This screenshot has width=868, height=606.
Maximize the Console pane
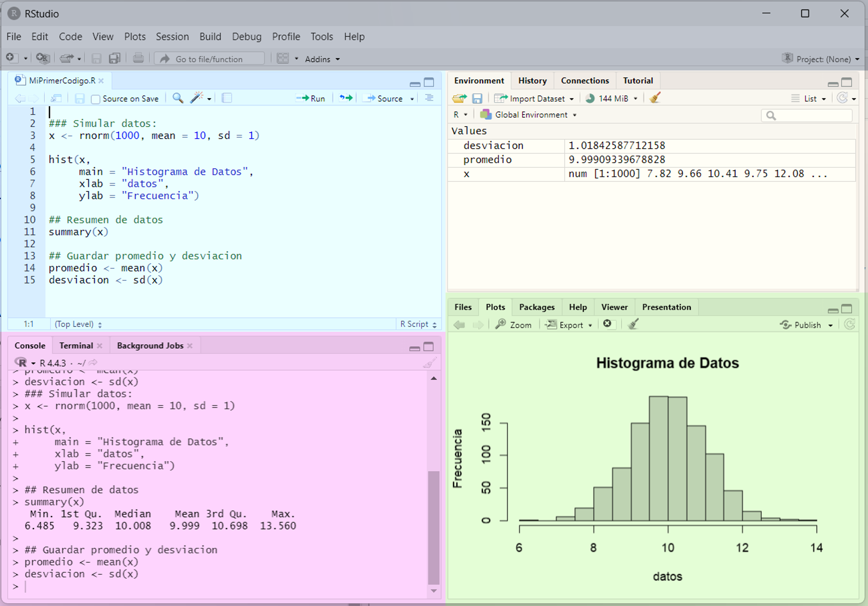(428, 346)
